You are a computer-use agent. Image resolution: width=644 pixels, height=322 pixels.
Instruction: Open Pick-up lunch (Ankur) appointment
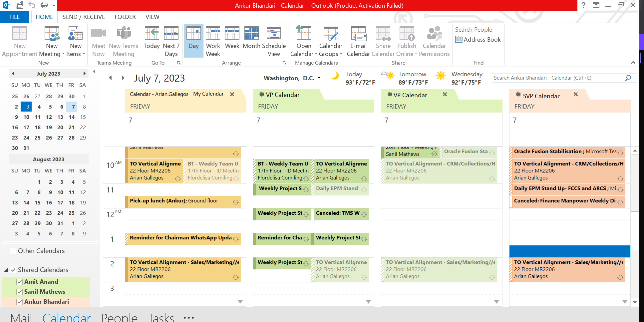pyautogui.click(x=182, y=201)
